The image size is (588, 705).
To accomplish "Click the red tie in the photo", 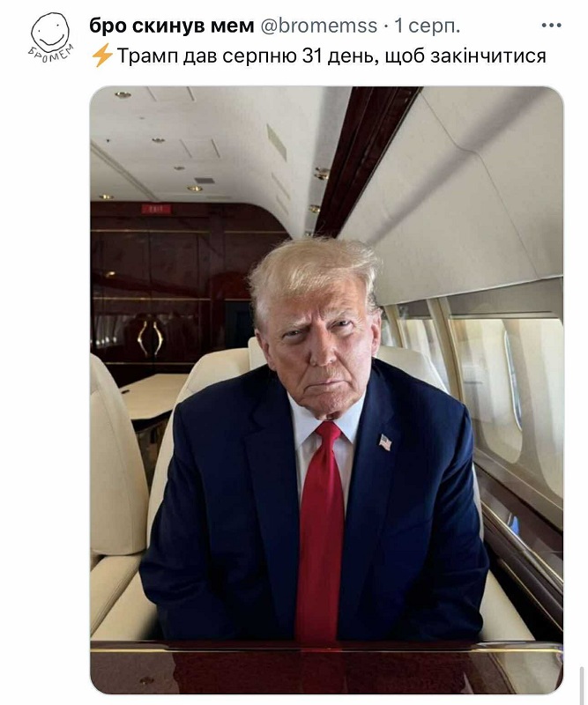I will (321, 531).
